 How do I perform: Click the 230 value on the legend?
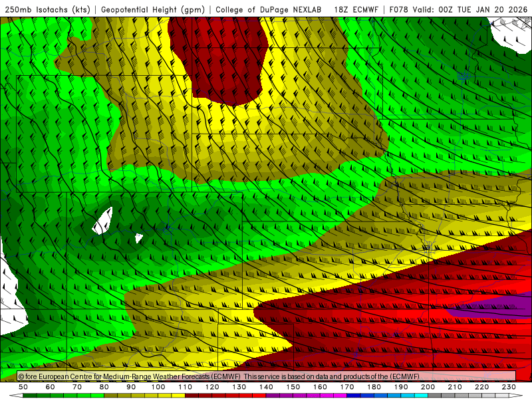click(509, 387)
